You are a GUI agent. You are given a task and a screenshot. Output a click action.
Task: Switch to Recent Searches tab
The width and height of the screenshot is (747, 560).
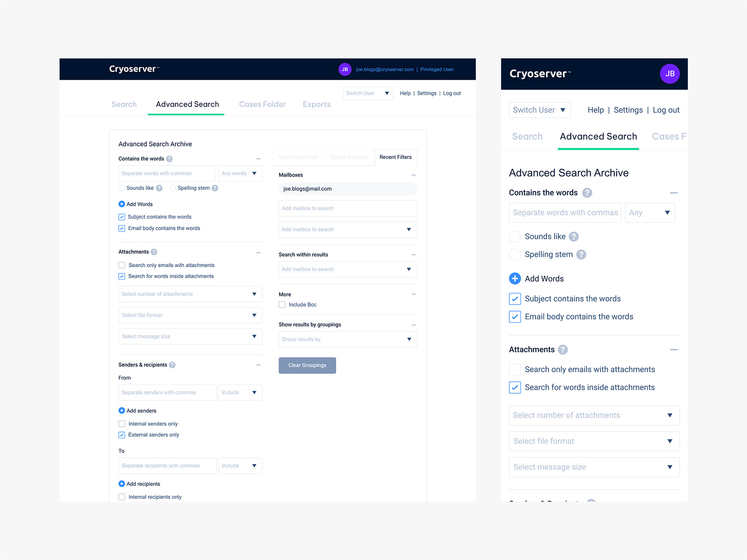click(298, 157)
